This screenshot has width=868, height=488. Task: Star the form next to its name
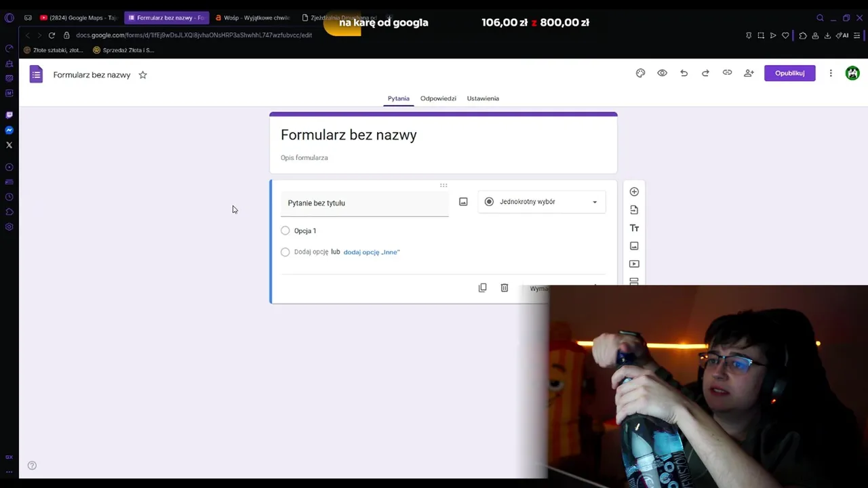coord(142,75)
